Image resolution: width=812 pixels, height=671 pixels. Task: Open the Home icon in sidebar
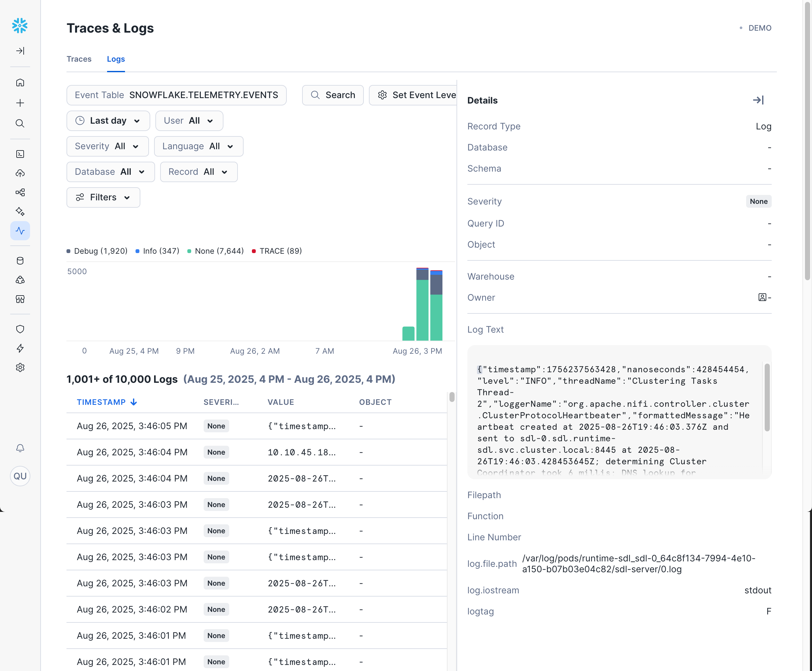pos(20,82)
